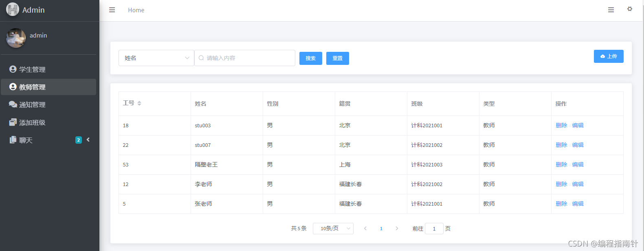Click the 教师管理 user icon
Image resolution: width=644 pixels, height=251 pixels.
13,87
